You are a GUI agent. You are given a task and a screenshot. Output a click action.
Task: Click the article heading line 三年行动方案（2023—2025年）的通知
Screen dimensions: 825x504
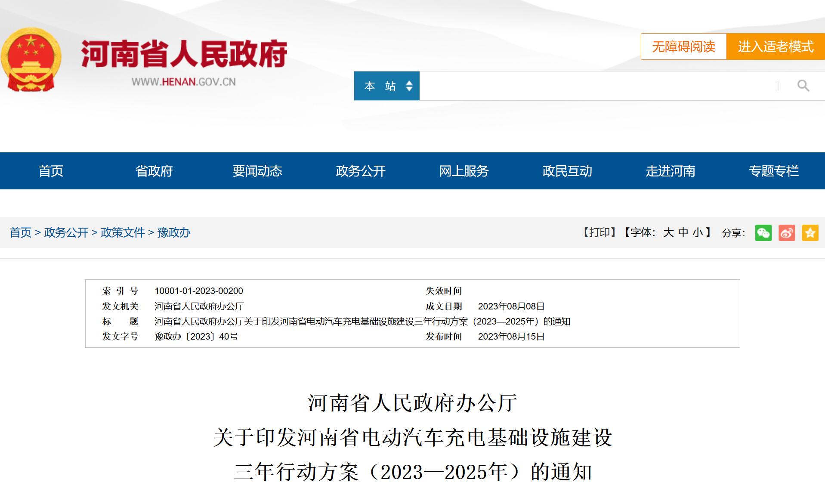(x=413, y=472)
